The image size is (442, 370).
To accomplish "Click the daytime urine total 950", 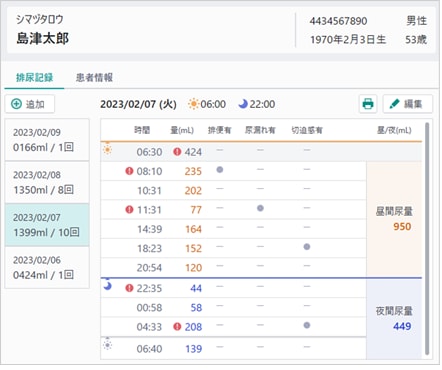I will coord(402,227).
